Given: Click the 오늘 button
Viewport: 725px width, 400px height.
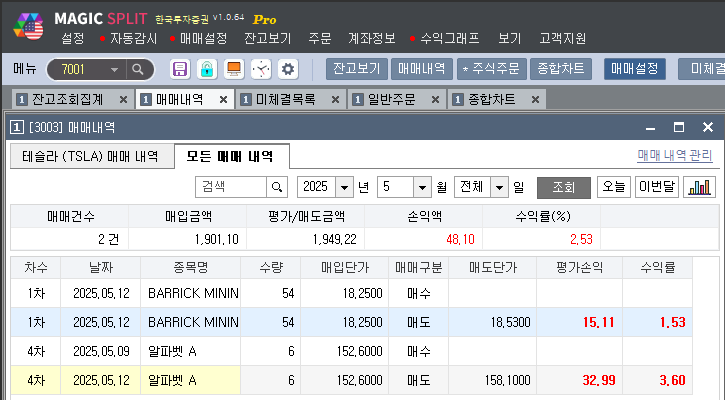Looking at the screenshot, I should [614, 187].
